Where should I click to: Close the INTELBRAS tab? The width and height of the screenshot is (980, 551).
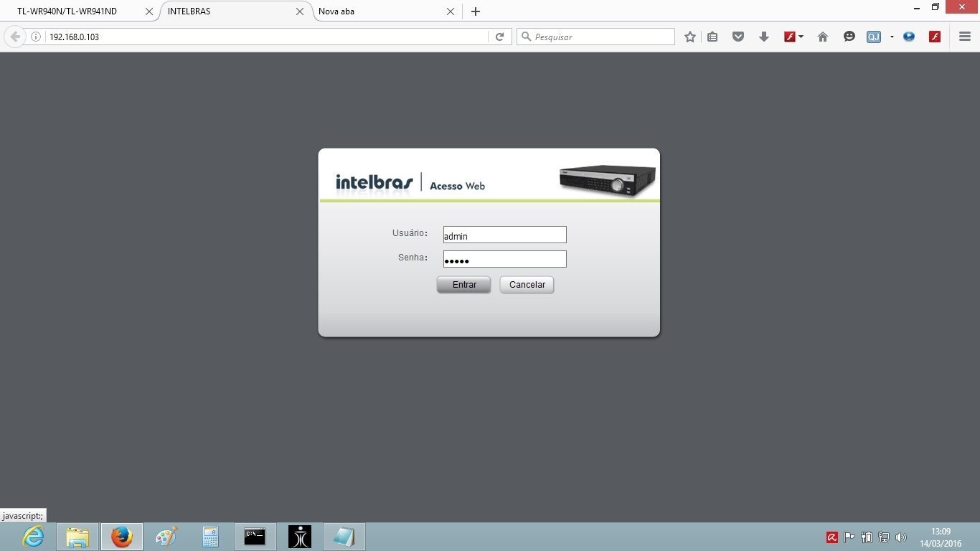pyautogui.click(x=300, y=11)
